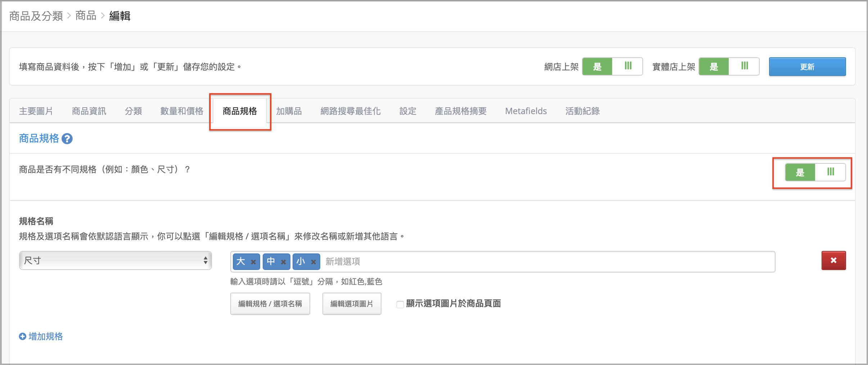This screenshot has height=365, width=868.
Task: Select the 商品規格 tab
Action: [240, 111]
